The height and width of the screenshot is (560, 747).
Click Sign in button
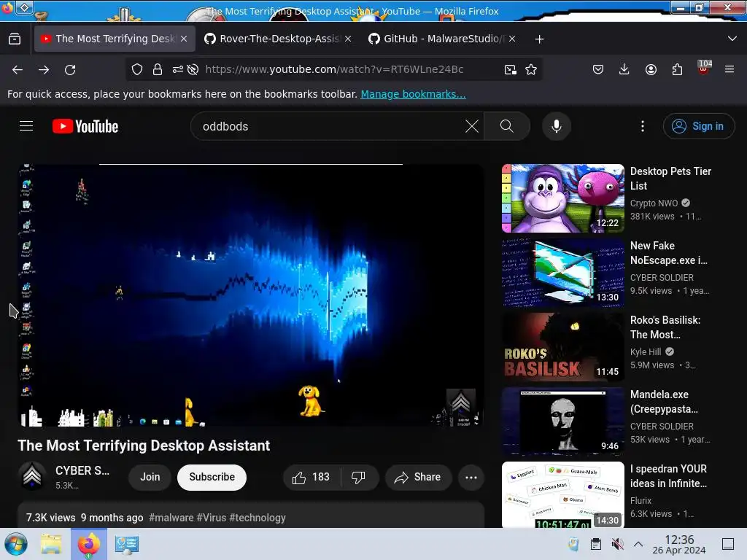[x=698, y=126]
